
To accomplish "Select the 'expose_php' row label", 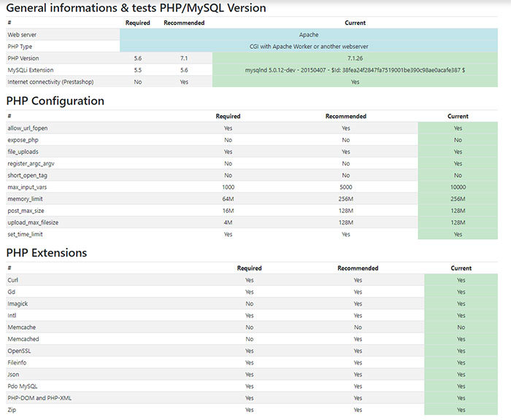I will click(23, 140).
